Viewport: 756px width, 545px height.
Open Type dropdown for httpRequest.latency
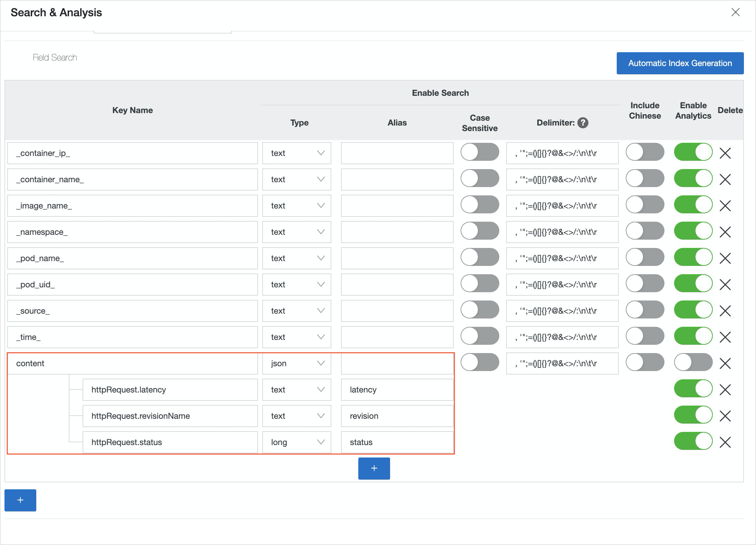point(297,390)
